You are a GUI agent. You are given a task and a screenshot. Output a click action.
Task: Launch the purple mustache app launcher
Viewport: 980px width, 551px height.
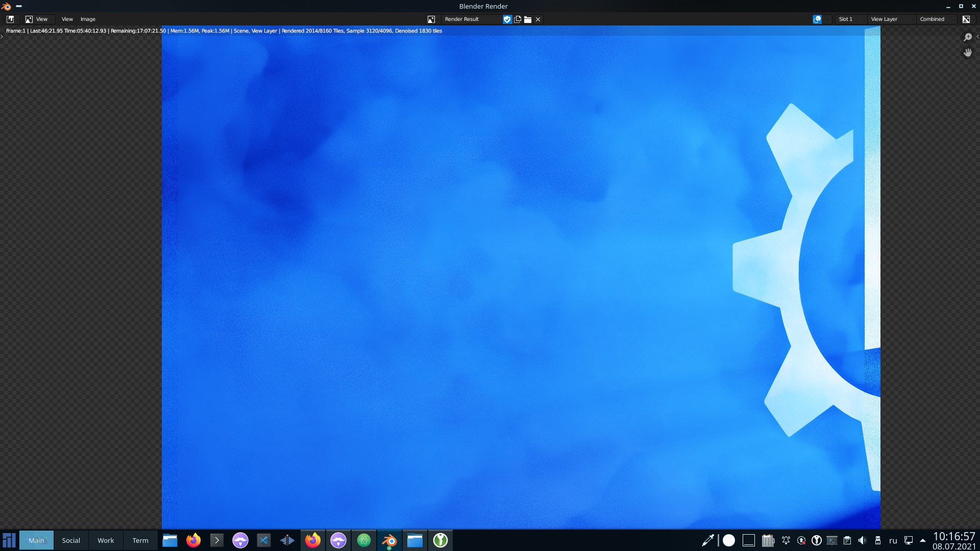(x=240, y=540)
